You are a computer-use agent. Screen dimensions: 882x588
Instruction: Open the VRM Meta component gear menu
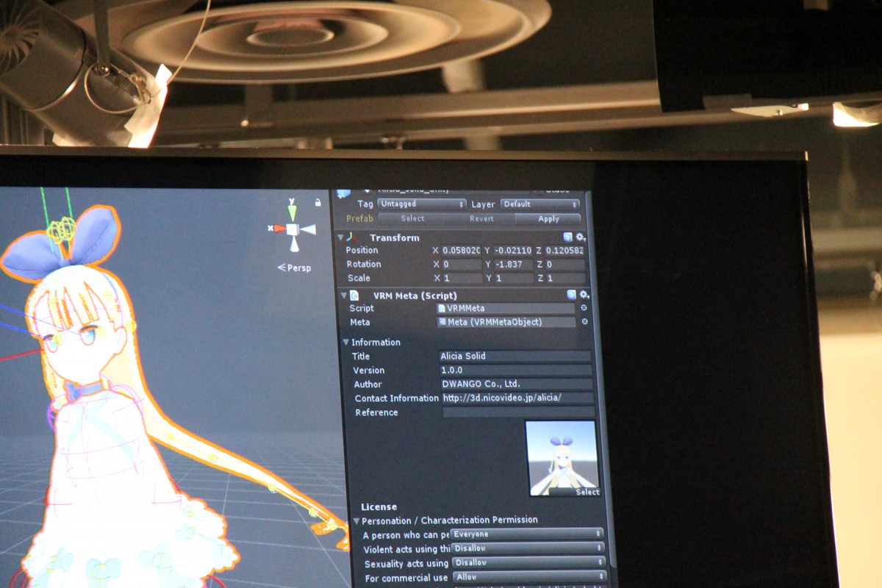[x=584, y=295]
